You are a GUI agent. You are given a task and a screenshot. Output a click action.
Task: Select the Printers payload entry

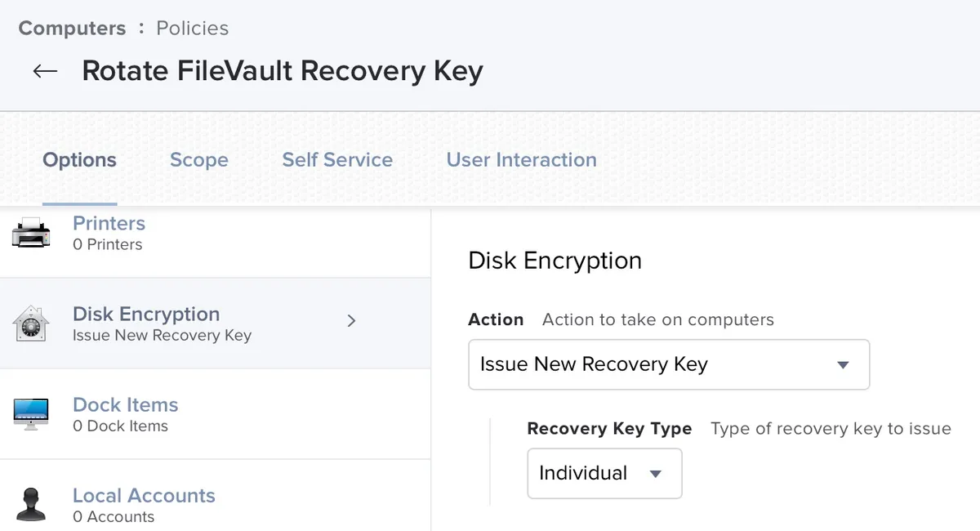click(x=109, y=223)
